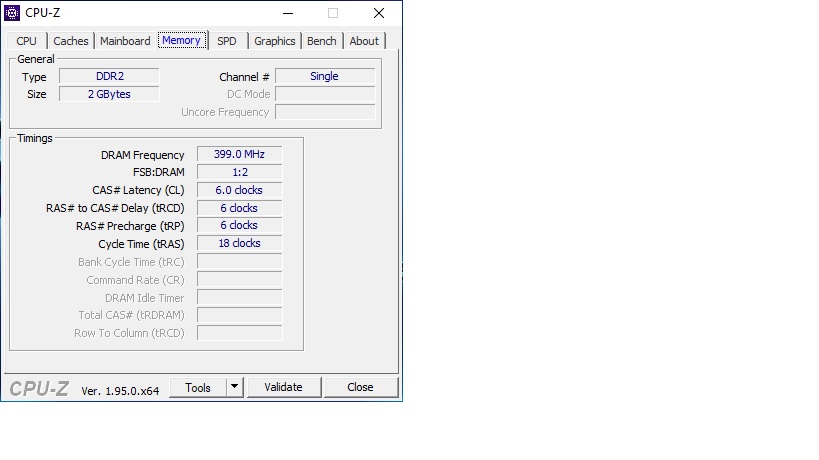
Task: Click the empty DRAM Idle Timer field
Action: 240,297
